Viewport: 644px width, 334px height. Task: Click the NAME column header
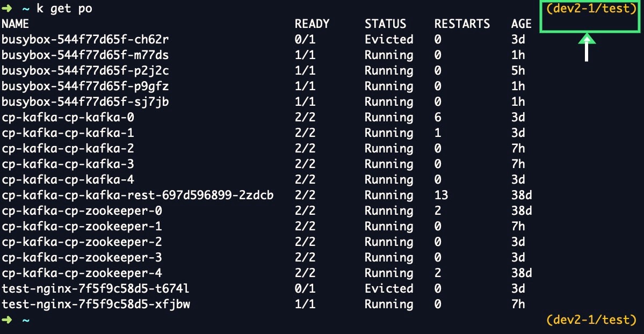15,24
